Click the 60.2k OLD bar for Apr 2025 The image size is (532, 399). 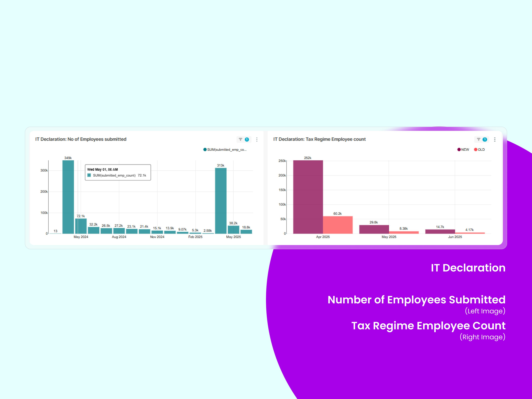(x=338, y=225)
